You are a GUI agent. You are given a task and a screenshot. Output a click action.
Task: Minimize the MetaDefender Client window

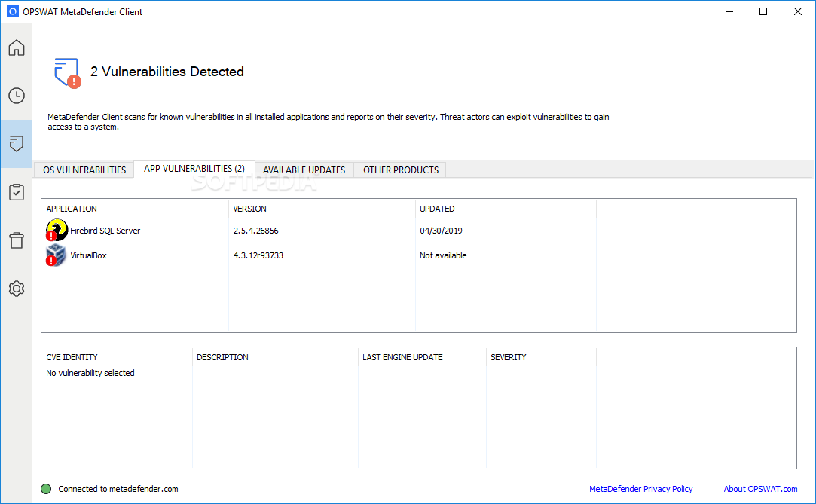coord(729,11)
